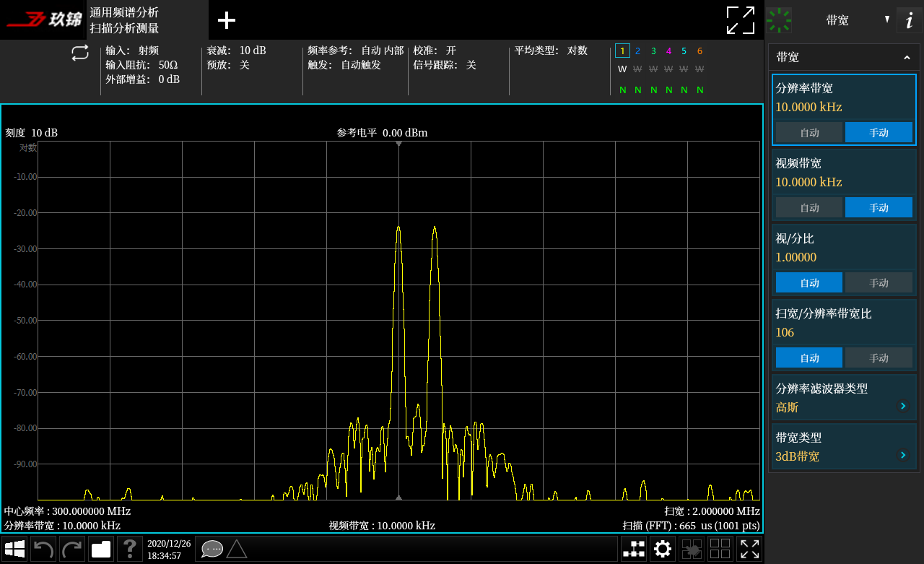Switch 视/分比 to 手动
The height and width of the screenshot is (564, 924).
click(x=879, y=283)
